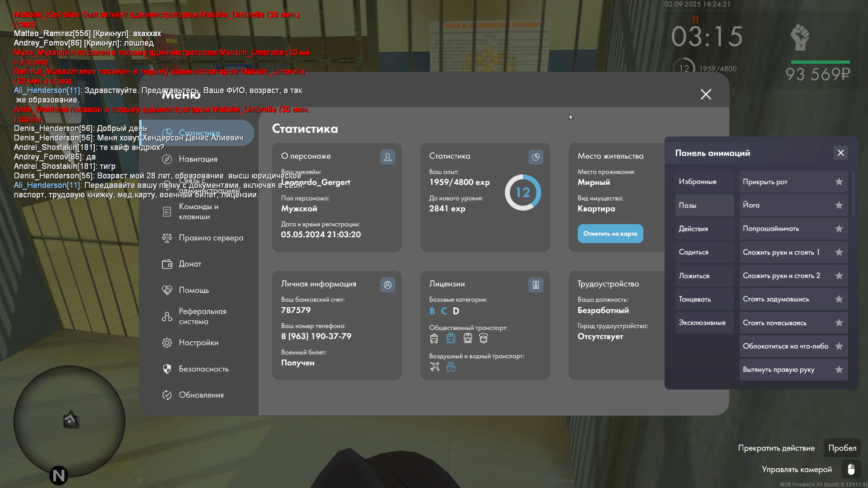Click the mouse icon next to Управлять камерой
This screenshot has height=488, width=868.
tap(851, 469)
